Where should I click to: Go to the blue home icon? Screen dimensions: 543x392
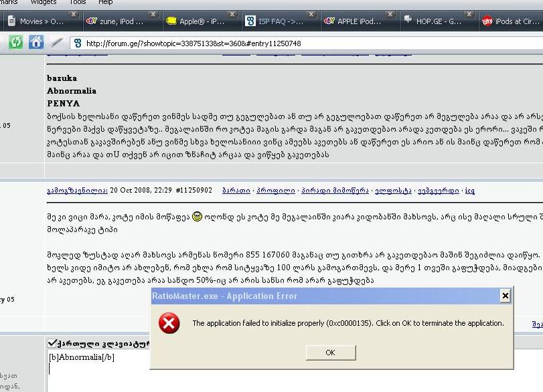[36, 42]
